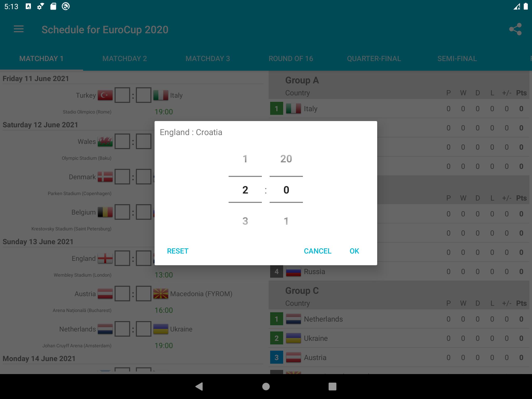Click RESET button in score dialog
Image resolution: width=532 pixels, height=399 pixels.
point(178,251)
